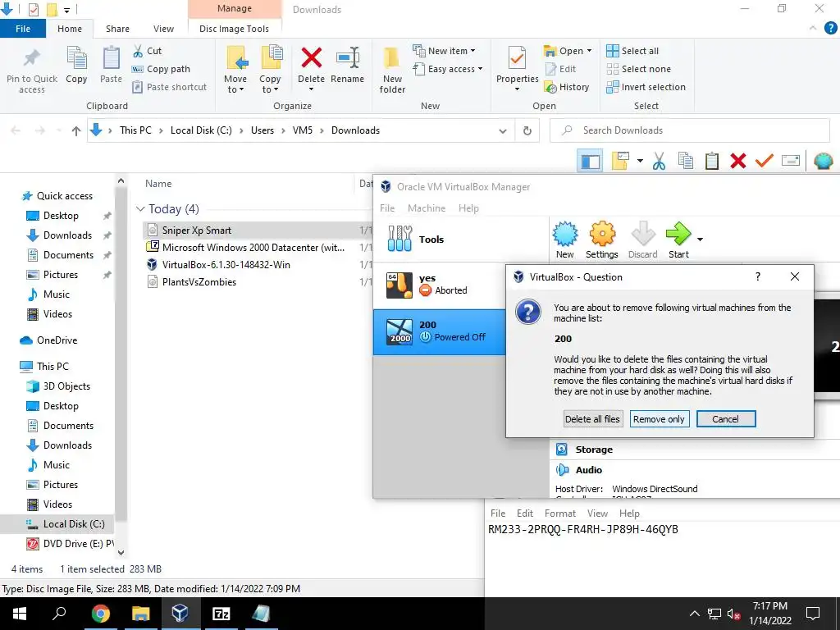
Task: Click the Windows Start button
Action: pos(20,614)
